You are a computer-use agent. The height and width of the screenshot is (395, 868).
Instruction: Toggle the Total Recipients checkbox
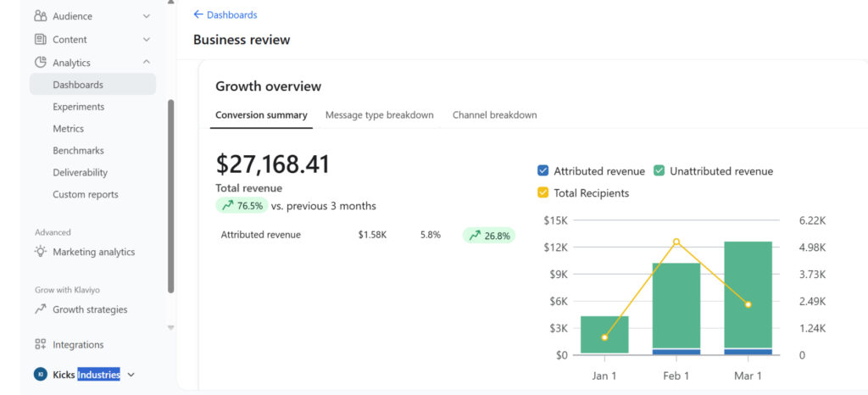click(x=543, y=193)
